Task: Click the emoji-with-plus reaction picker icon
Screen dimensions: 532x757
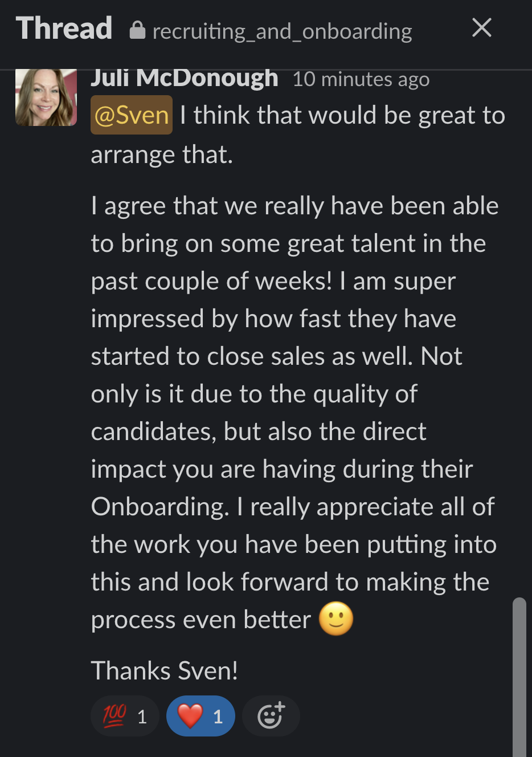Action: click(271, 715)
